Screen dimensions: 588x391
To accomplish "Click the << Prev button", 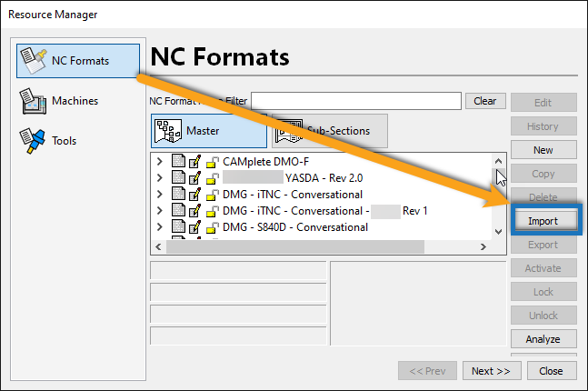I will click(x=427, y=371).
